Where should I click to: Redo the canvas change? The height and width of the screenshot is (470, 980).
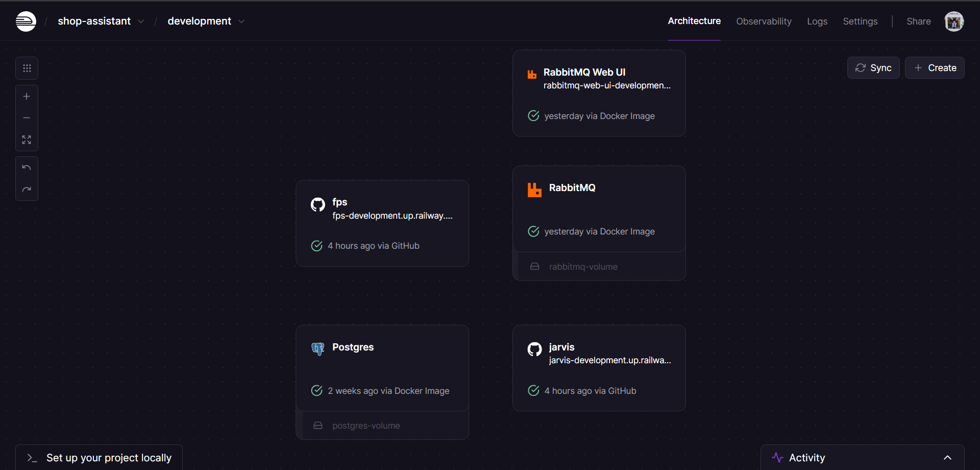coord(27,190)
